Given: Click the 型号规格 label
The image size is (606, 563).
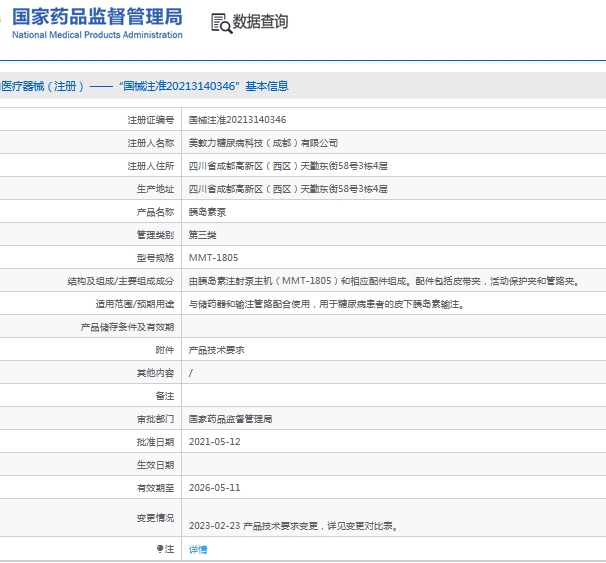Looking at the screenshot, I should coord(155,258).
